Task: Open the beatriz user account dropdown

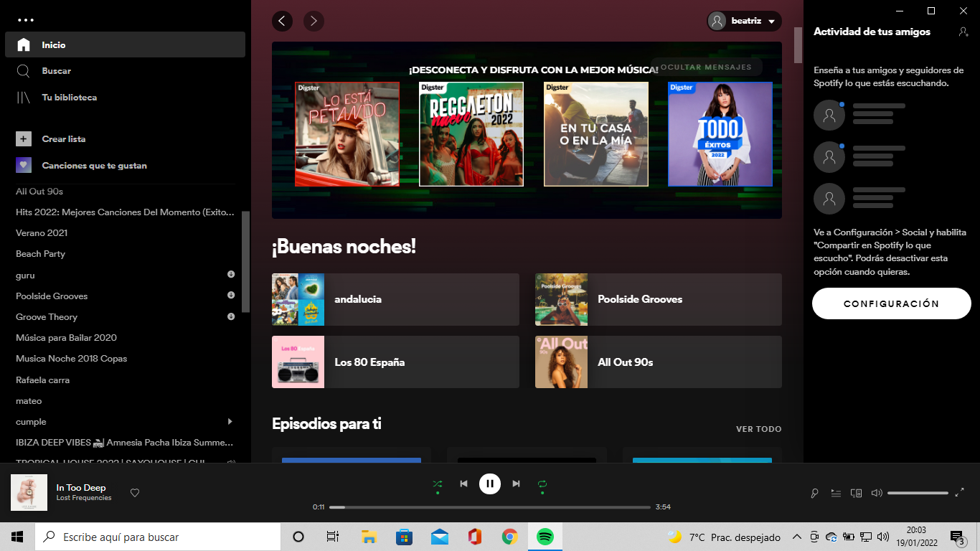Action: click(x=744, y=22)
